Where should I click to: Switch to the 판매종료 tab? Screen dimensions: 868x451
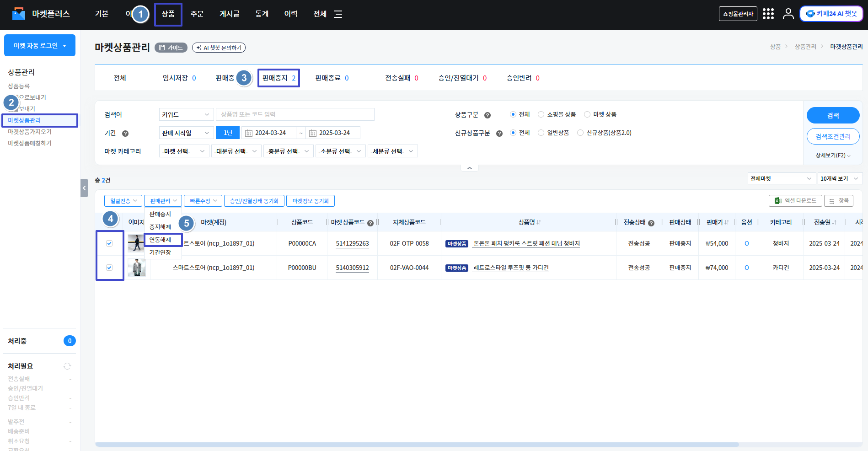coord(332,78)
